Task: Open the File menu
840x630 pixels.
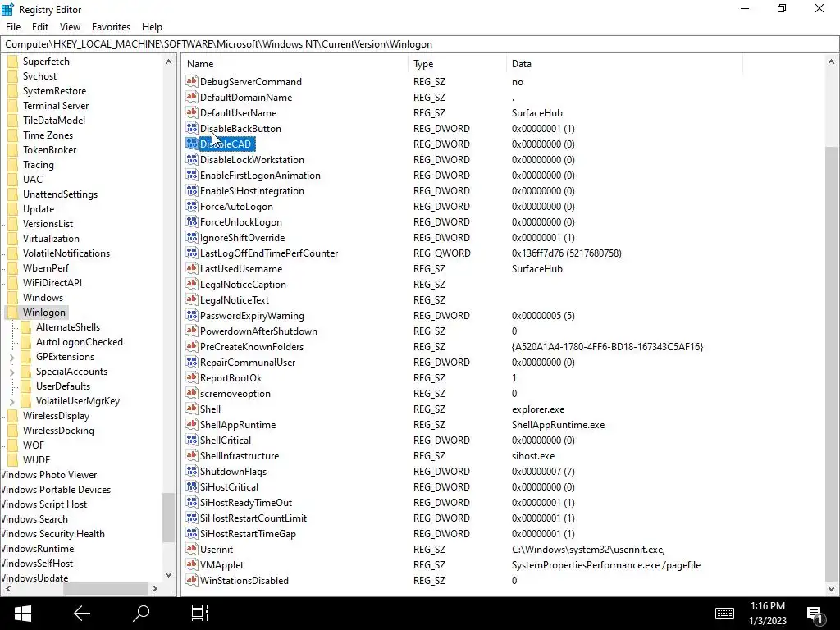Action: coord(13,27)
